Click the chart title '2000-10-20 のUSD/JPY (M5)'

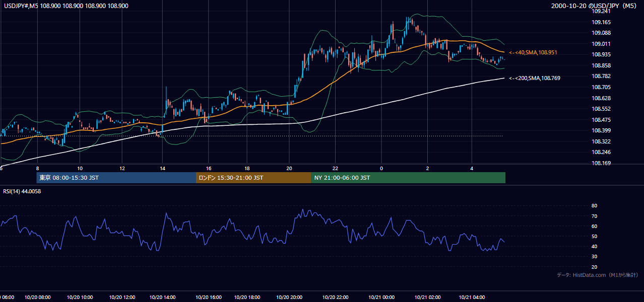[x=595, y=6]
